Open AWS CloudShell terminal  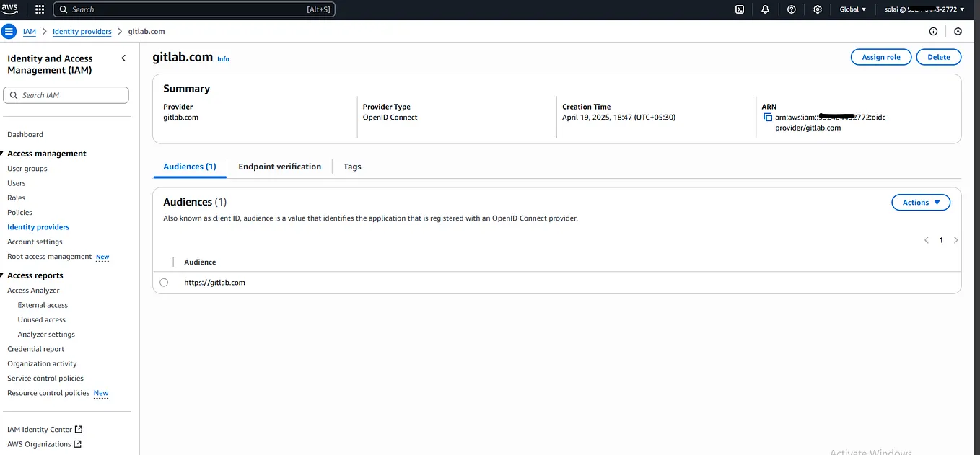(739, 9)
